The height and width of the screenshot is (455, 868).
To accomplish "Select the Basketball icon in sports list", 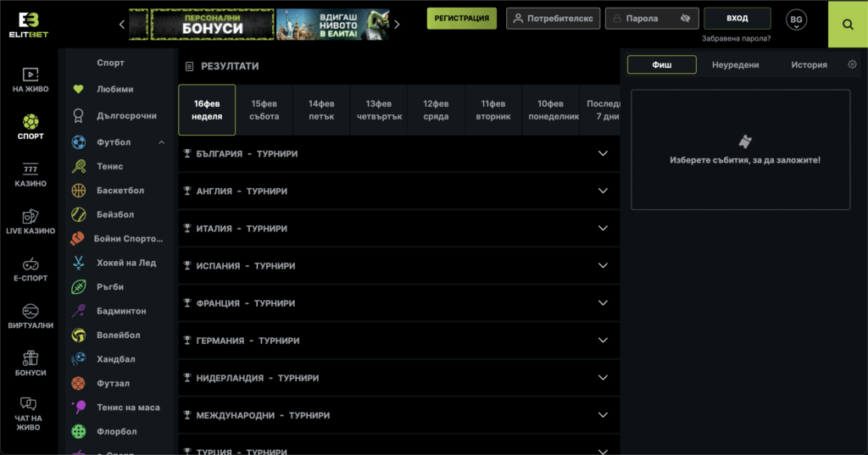I will 79,191.
